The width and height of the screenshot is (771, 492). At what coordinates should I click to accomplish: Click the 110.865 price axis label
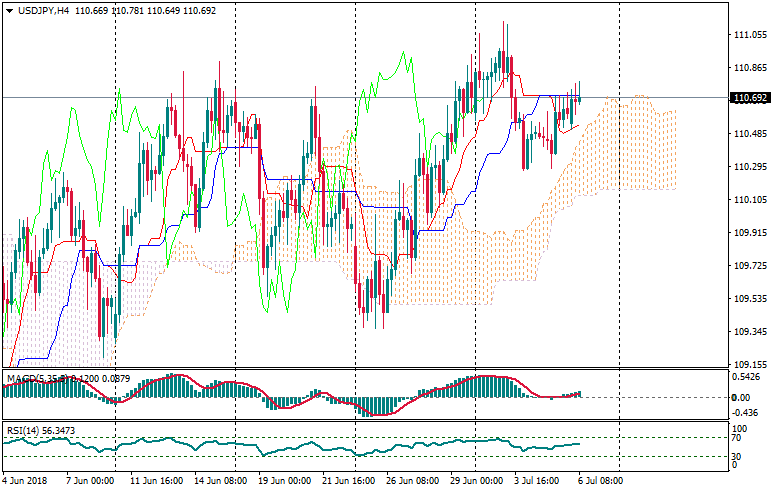click(x=749, y=68)
